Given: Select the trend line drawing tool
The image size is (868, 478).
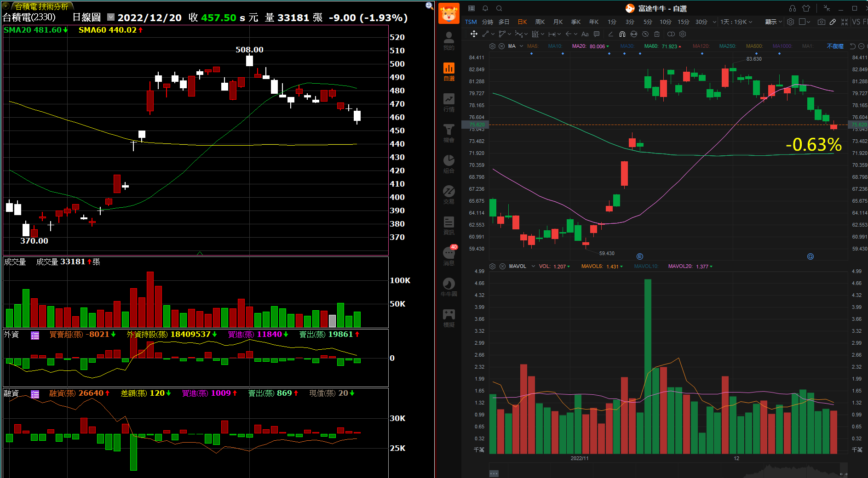Looking at the screenshot, I should [x=485, y=34].
